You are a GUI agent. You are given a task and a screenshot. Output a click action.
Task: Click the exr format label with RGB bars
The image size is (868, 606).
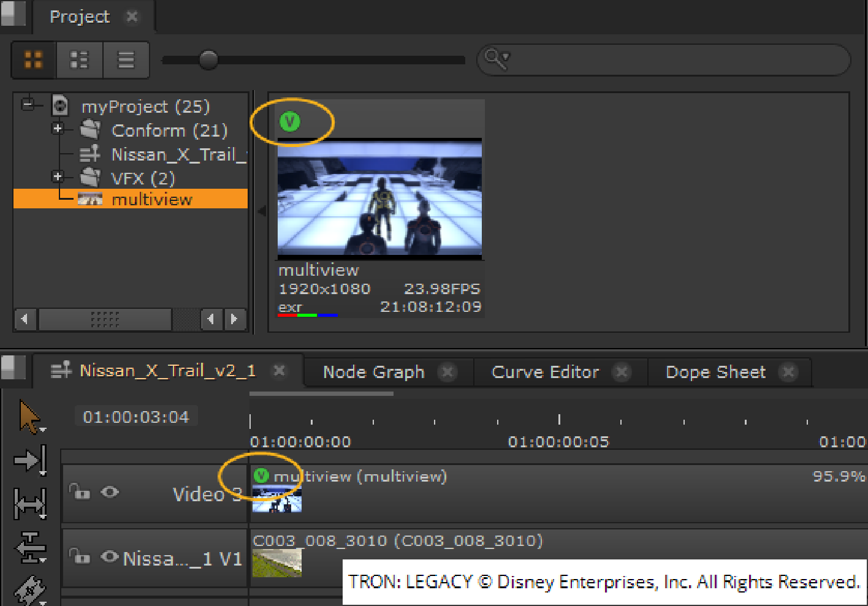[x=307, y=308]
